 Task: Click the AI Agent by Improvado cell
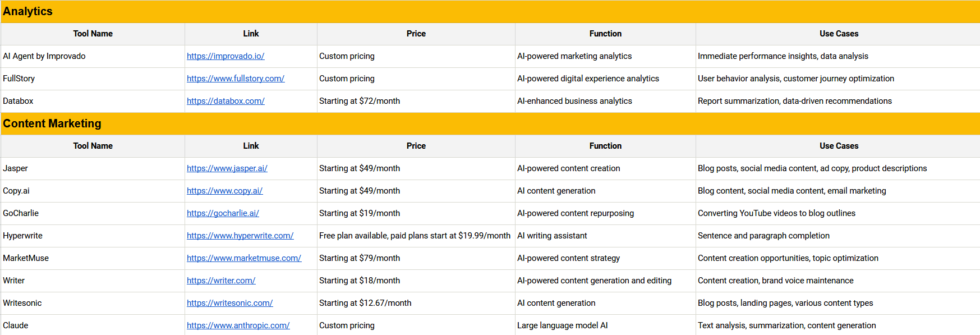(x=93, y=56)
